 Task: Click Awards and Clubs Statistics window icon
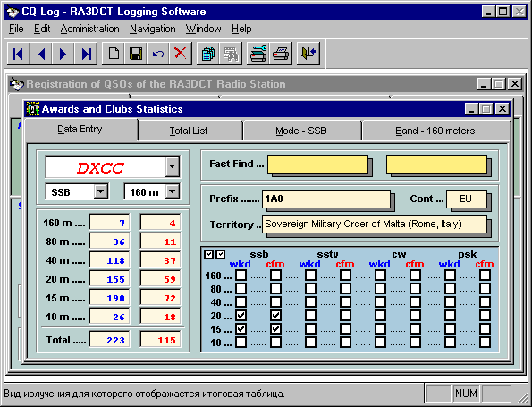pos(33,109)
